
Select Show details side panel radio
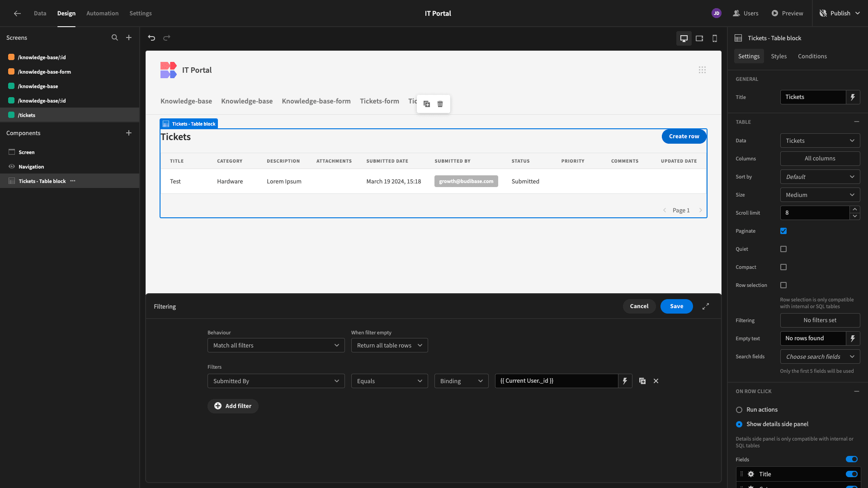[739, 424]
